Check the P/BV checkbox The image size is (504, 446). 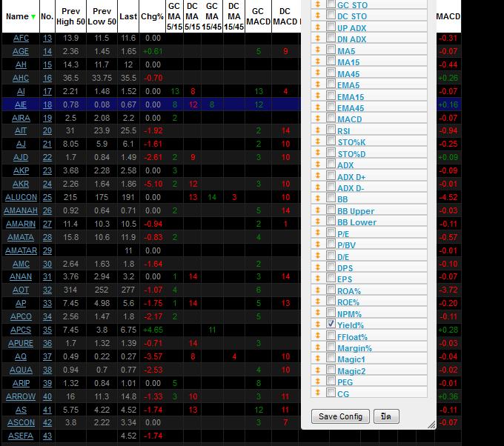[331, 244]
